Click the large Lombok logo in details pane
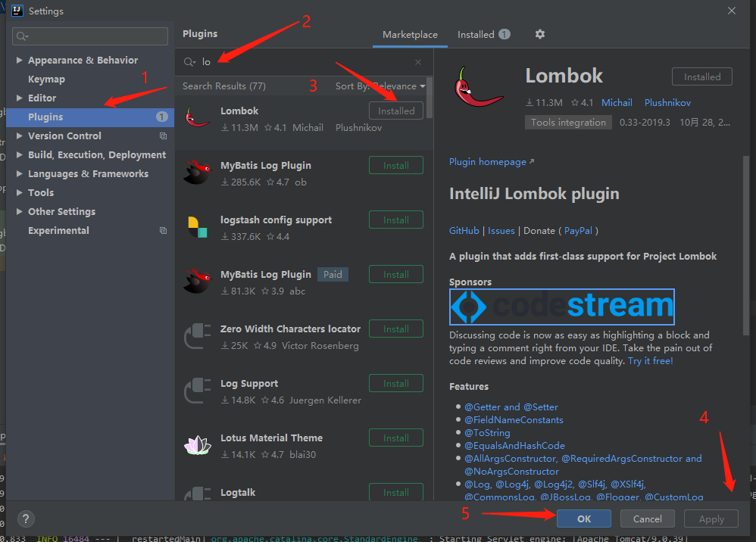The width and height of the screenshot is (756, 542). (478, 87)
